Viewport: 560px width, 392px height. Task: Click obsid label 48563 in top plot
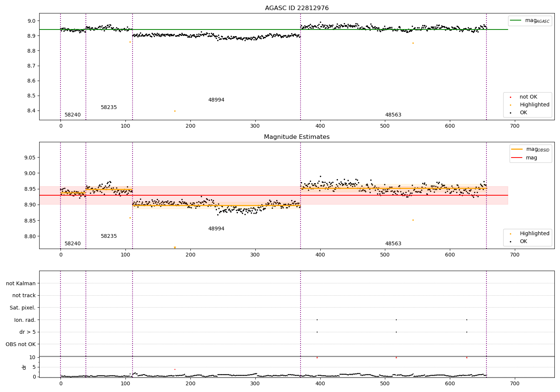coord(393,115)
